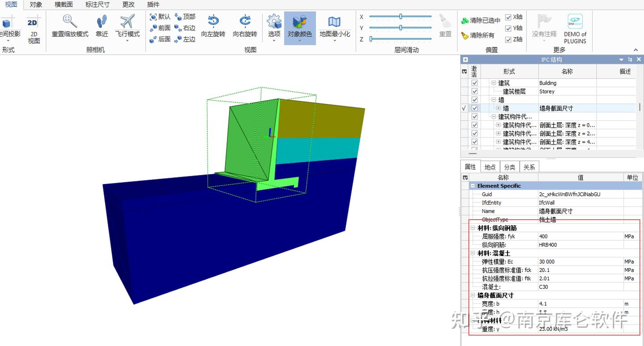This screenshot has width=644, height=346.
Task: Click the IFC 结构 panel title icon
Action: click(466, 60)
